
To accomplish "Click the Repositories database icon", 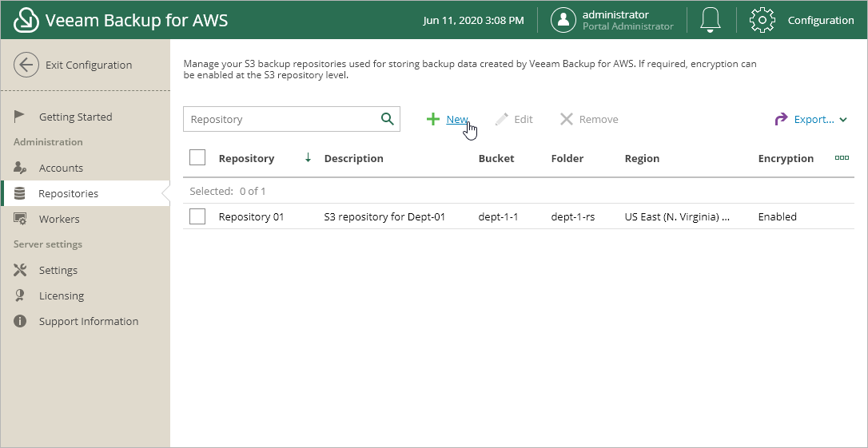I will click(x=20, y=193).
